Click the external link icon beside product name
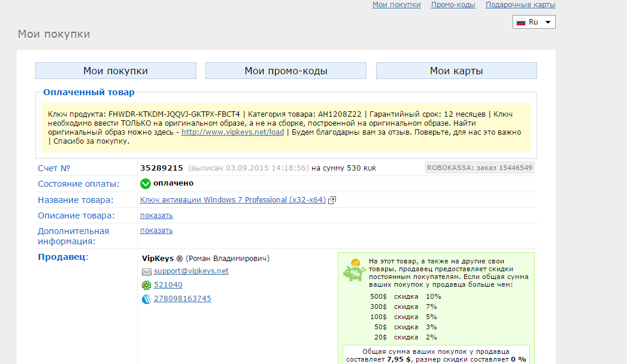This screenshot has height=364, width=627. pos(332,200)
